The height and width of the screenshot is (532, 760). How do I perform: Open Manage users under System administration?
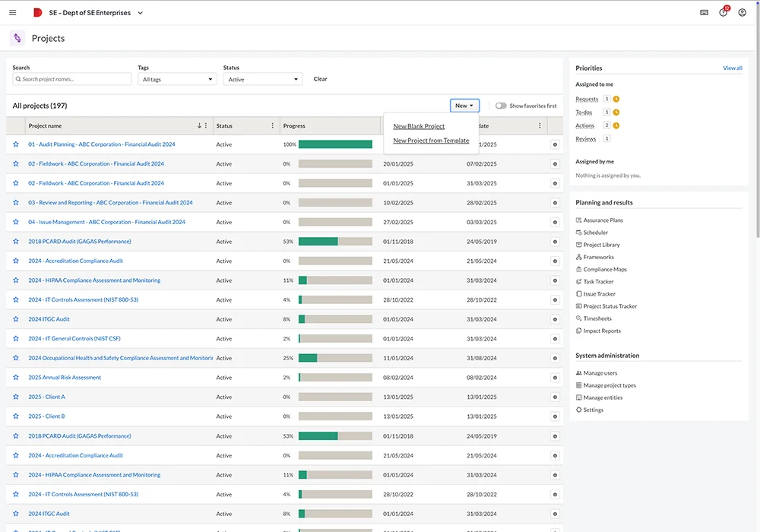[602, 372]
